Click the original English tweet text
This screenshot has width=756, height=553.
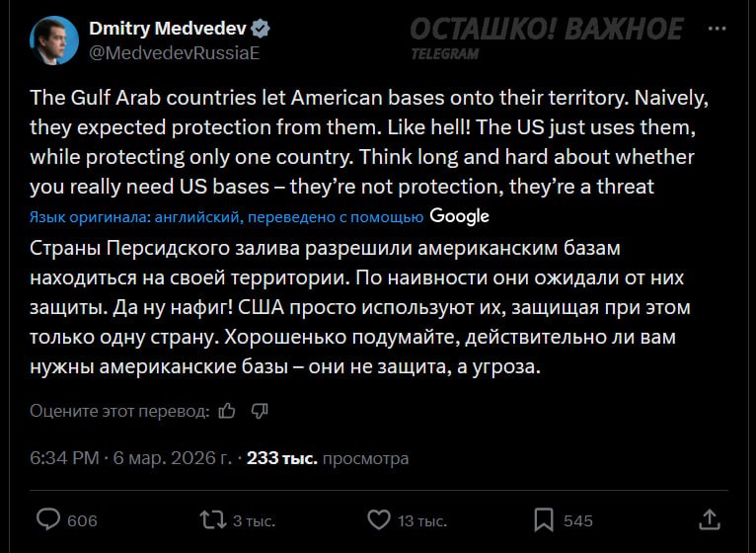click(x=363, y=142)
